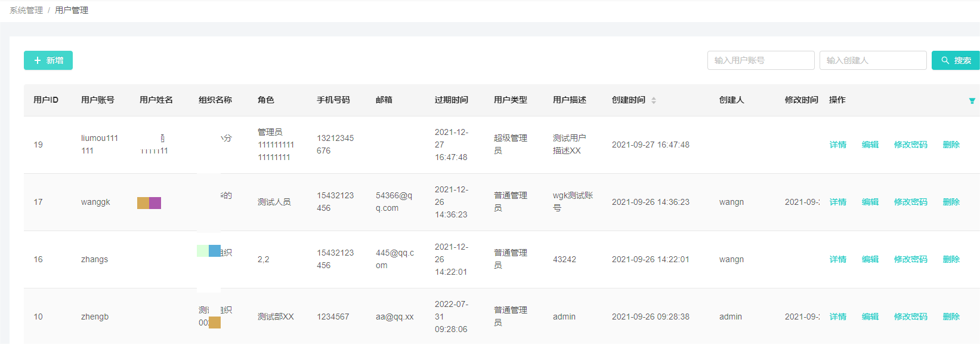
Task: Click the 用户ID column header
Action: (x=46, y=100)
